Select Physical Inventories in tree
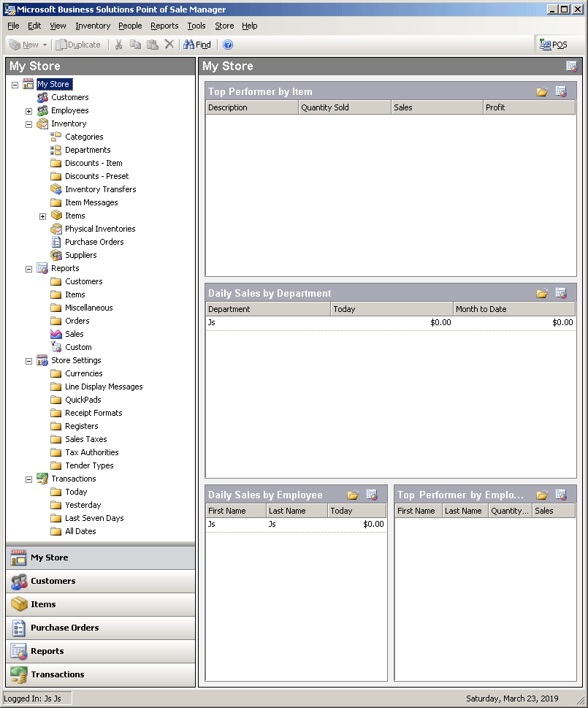Screen dimensions: 588x708 point(100,229)
